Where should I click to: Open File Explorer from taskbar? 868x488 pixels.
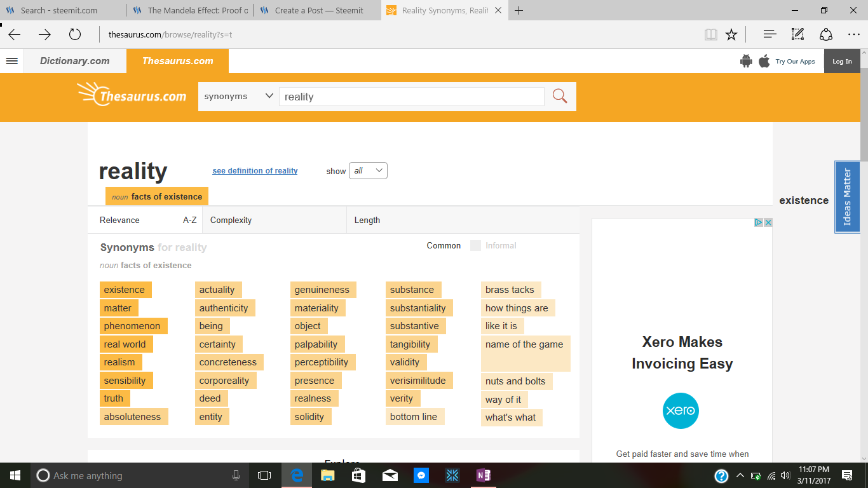[327, 475]
